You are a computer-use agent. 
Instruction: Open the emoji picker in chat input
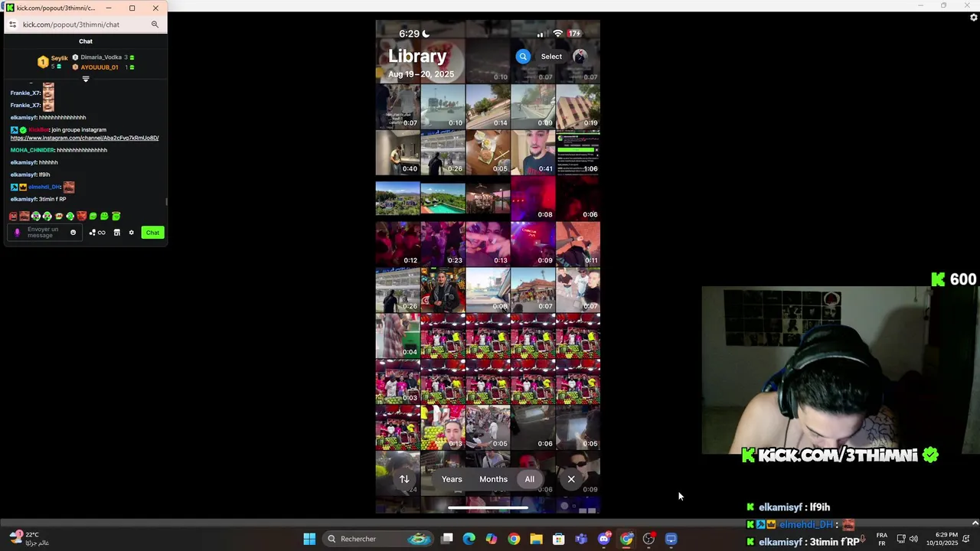point(73,233)
